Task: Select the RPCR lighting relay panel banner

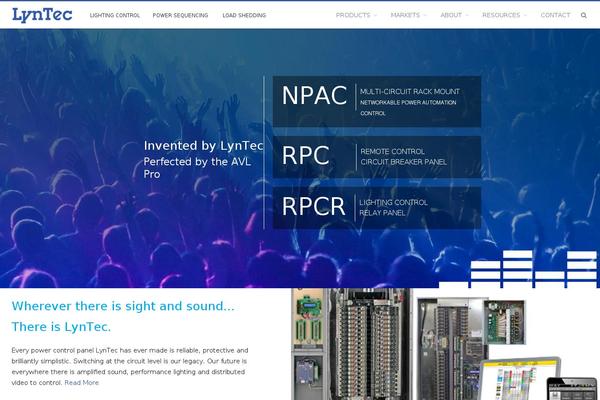Action: (377, 207)
